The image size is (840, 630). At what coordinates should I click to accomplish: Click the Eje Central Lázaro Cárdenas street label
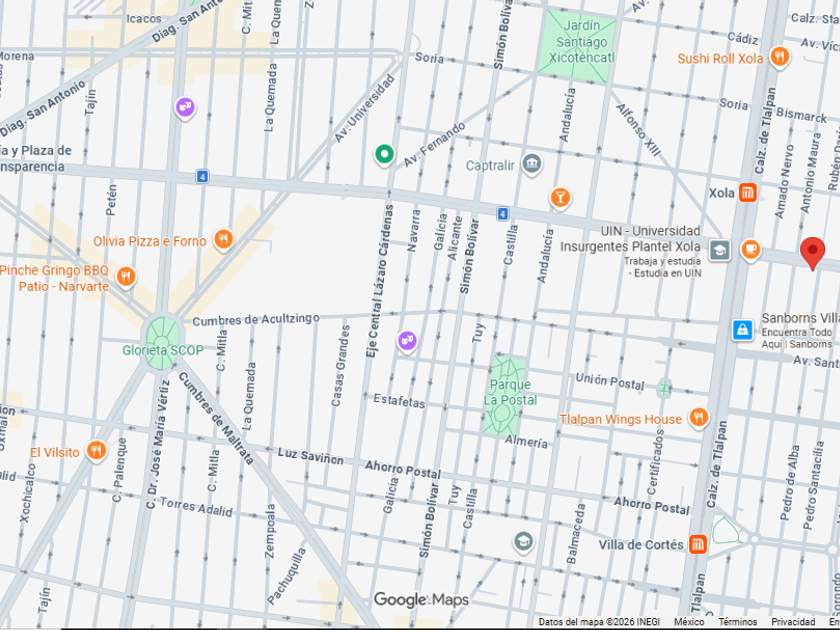[380, 281]
